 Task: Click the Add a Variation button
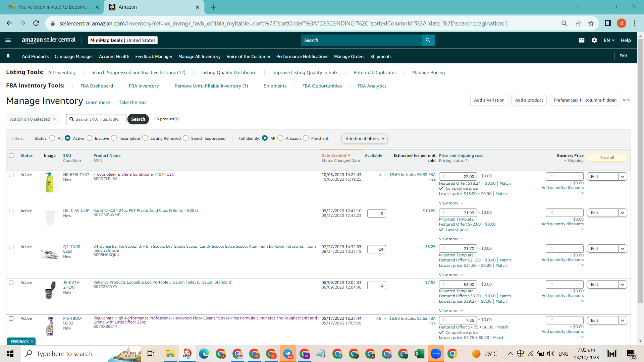pyautogui.click(x=489, y=100)
